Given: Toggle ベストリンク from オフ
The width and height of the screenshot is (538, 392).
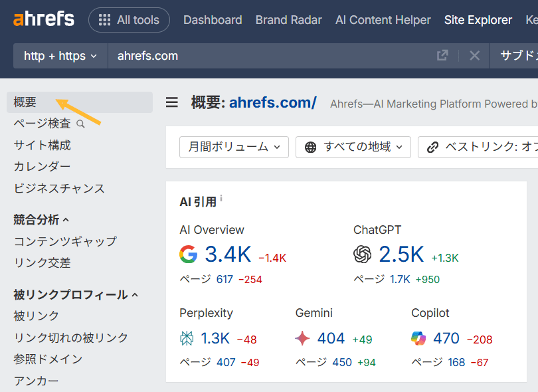Looking at the screenshot, I should pos(492,147).
